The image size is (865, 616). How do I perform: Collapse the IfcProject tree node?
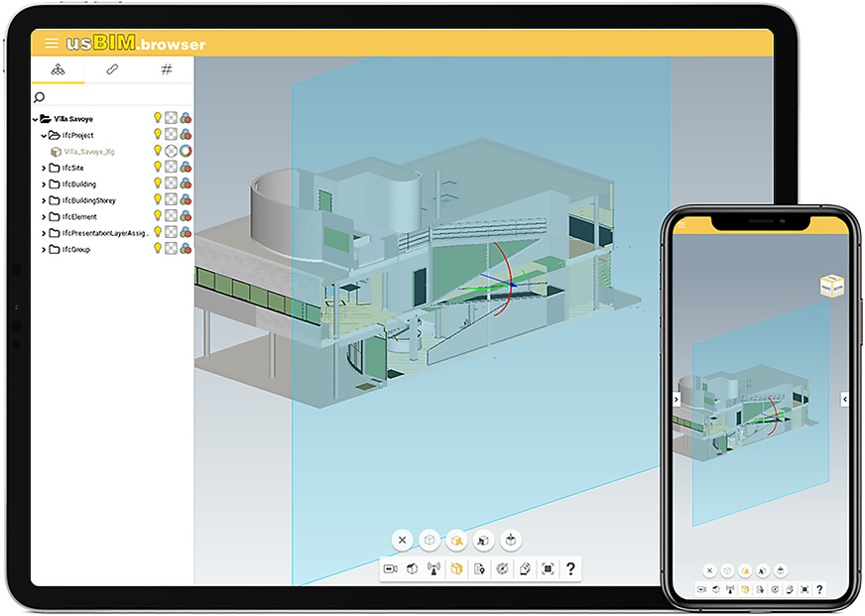[43, 135]
